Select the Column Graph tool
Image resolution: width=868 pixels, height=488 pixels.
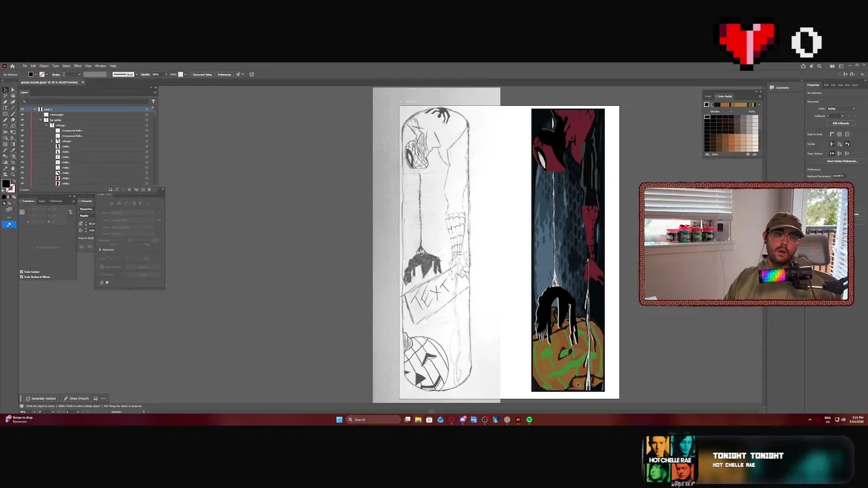[5, 162]
